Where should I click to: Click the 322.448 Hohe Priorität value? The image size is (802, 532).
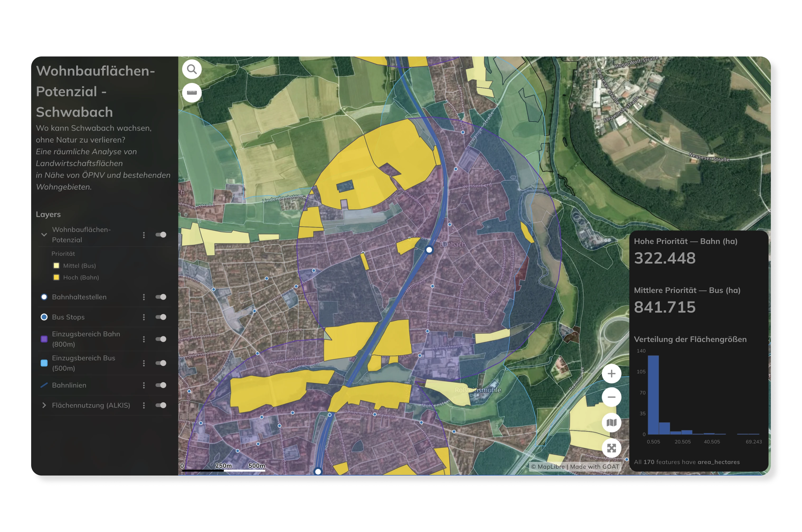664,258
